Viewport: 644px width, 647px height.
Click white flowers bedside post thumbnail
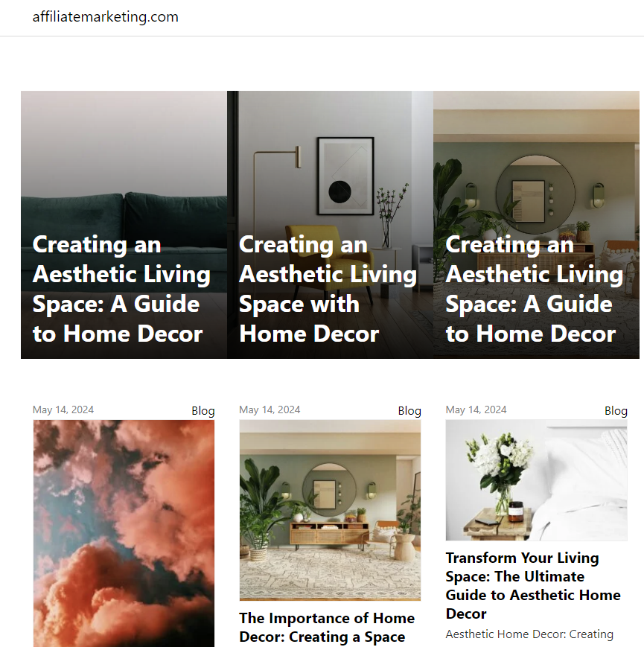tap(536, 480)
